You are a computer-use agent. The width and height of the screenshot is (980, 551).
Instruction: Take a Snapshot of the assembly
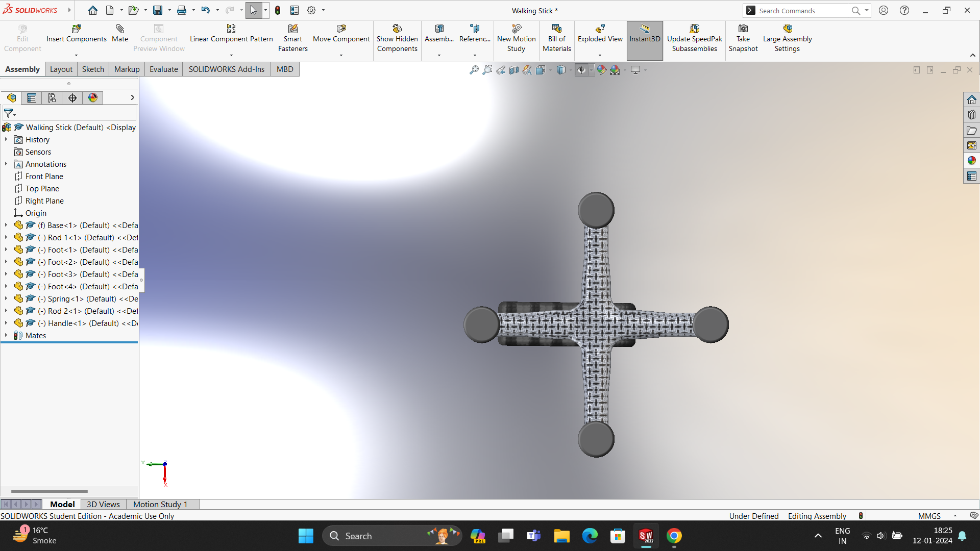click(743, 38)
